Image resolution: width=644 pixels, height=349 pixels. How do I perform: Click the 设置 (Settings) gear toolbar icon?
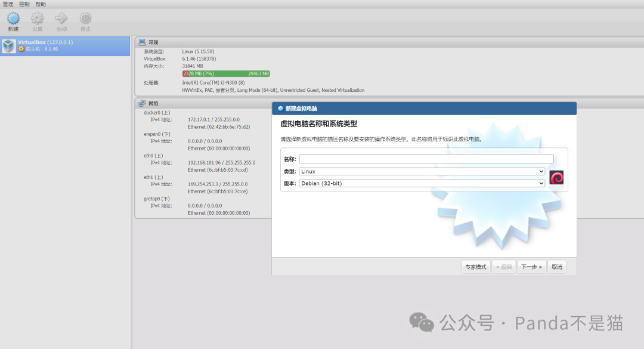(x=38, y=18)
